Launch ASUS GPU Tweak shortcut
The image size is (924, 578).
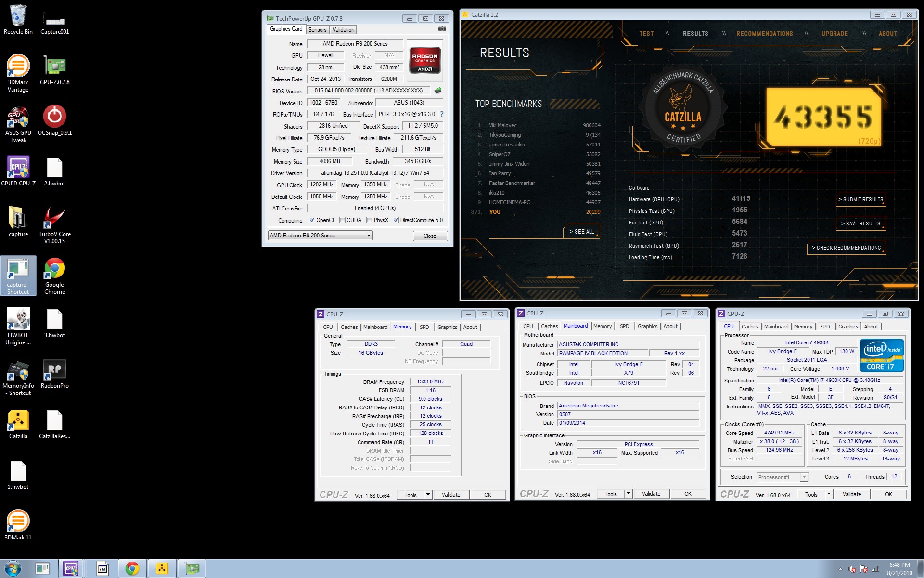(18, 125)
